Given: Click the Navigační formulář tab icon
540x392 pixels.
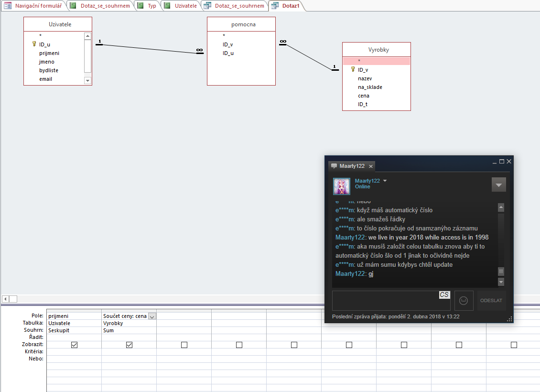Looking at the screenshot, I should coord(7,6).
